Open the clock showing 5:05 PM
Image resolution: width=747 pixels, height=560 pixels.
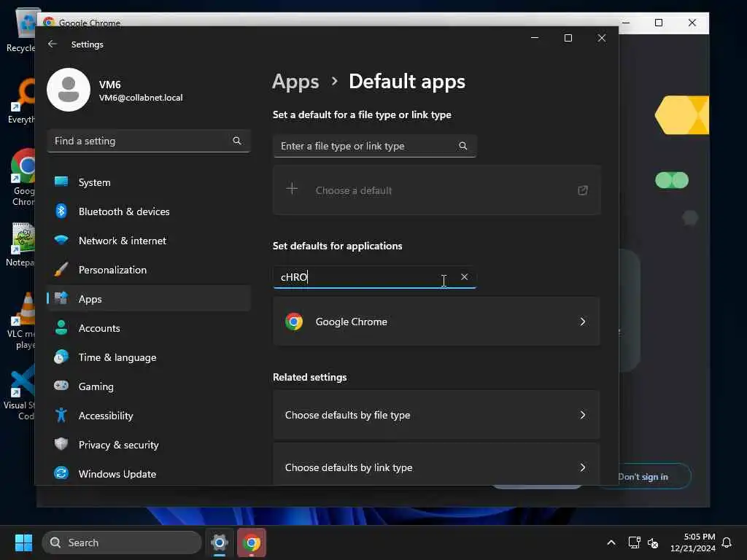[x=693, y=542]
